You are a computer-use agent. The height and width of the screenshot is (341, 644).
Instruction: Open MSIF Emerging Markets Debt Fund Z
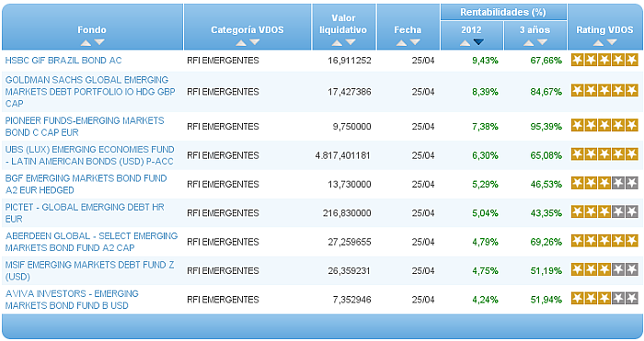89,270
